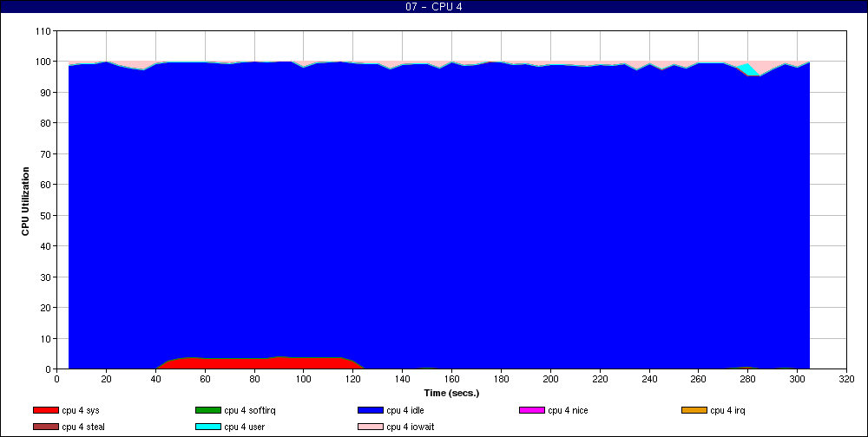The image size is (868, 437).
Task: Select the 'cpu 4 softirq' legend label
Action: point(250,410)
